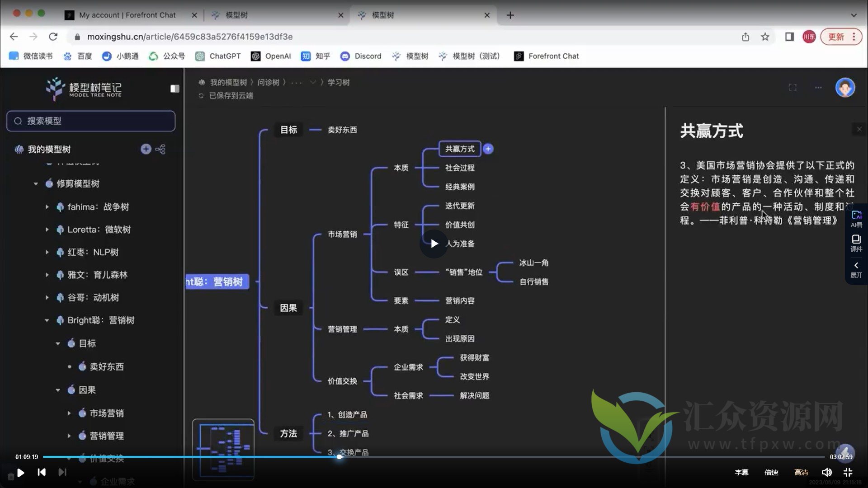Viewport: 868px width, 488px height.
Task: Expand the fahima：战争树 tree item
Action: tap(47, 207)
